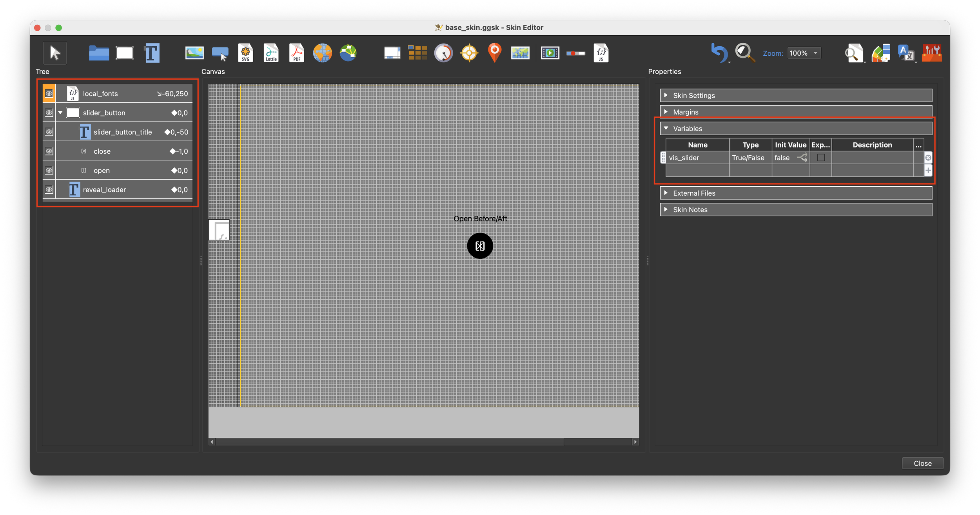Collapse the slider_button tree node
The width and height of the screenshot is (980, 515).
(60, 113)
